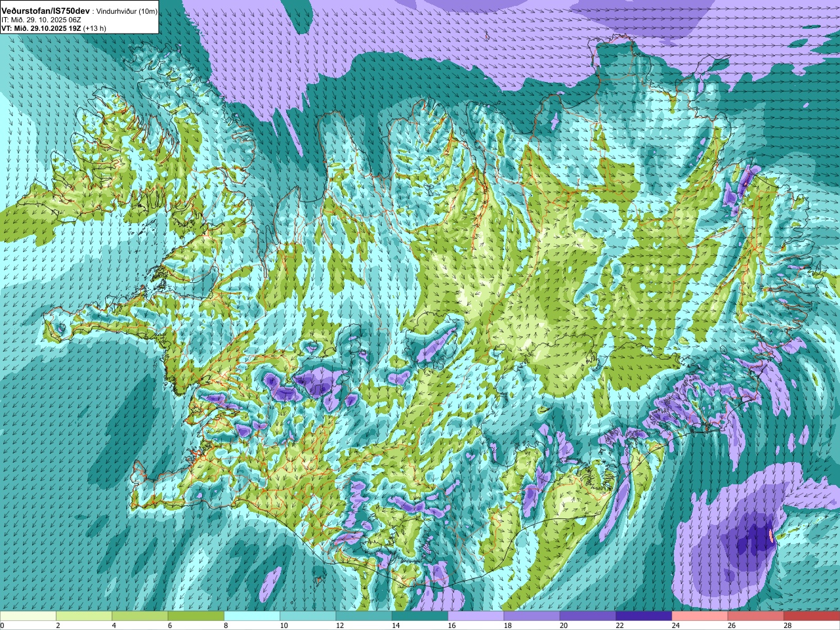The width and height of the screenshot is (840, 630).
Task: Select the purple 18–20 legend swatch
Action: pos(532,616)
